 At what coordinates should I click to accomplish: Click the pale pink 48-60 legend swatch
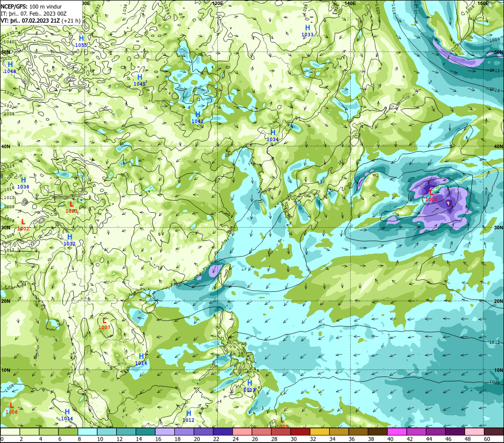pyautogui.click(x=474, y=431)
